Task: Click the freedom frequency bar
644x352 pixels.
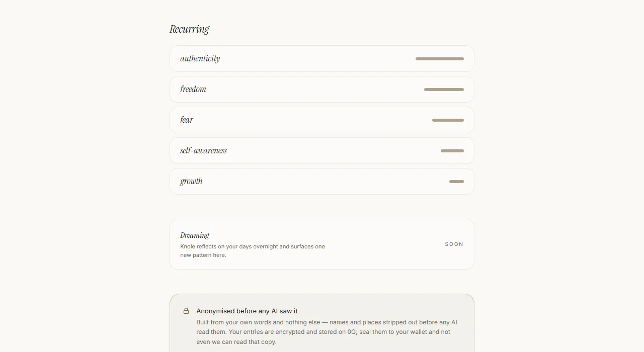Action: (444, 90)
